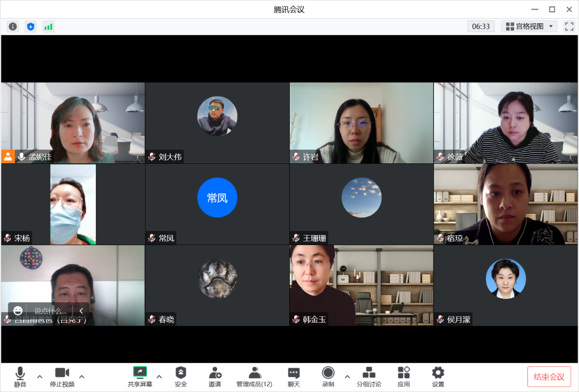The image size is (579, 392).
Task: Click 刘大伟's muted microphone icon
Action: (152, 157)
